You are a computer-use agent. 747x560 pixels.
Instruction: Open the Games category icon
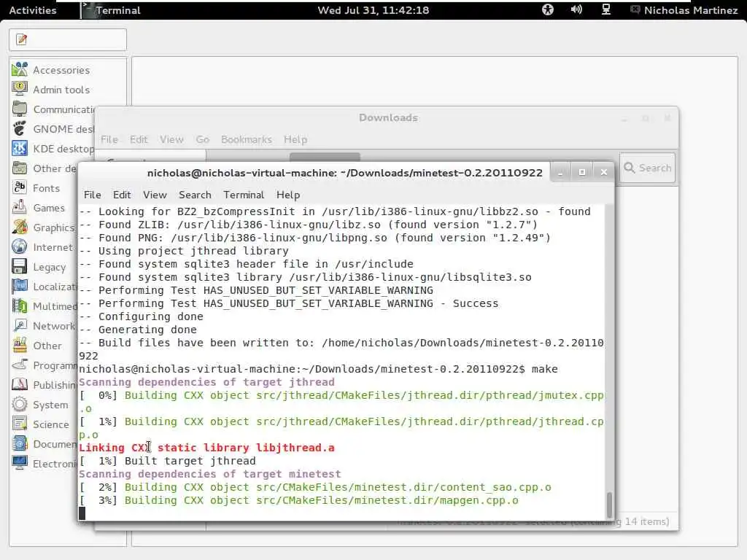point(20,208)
